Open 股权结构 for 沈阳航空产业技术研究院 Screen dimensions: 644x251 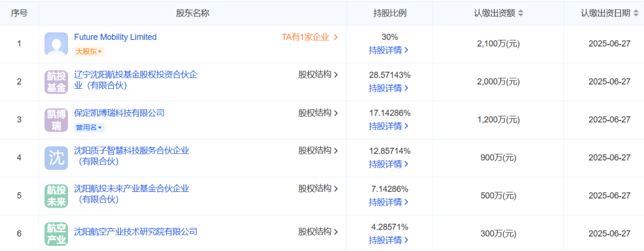click(318, 232)
